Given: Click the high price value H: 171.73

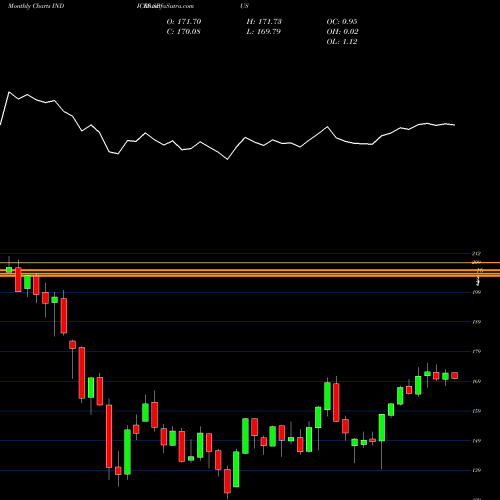Looking at the screenshot, I should [264, 22].
